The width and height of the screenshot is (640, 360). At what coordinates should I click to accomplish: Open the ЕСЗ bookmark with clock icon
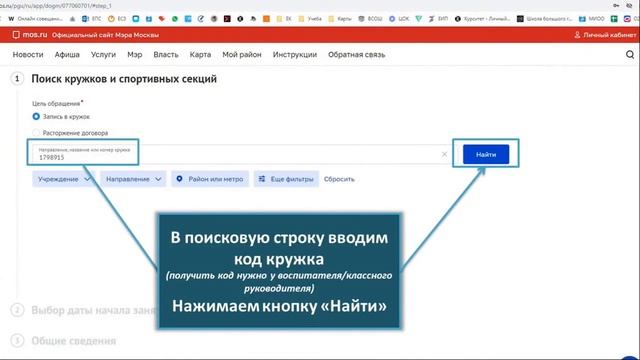coord(117,19)
